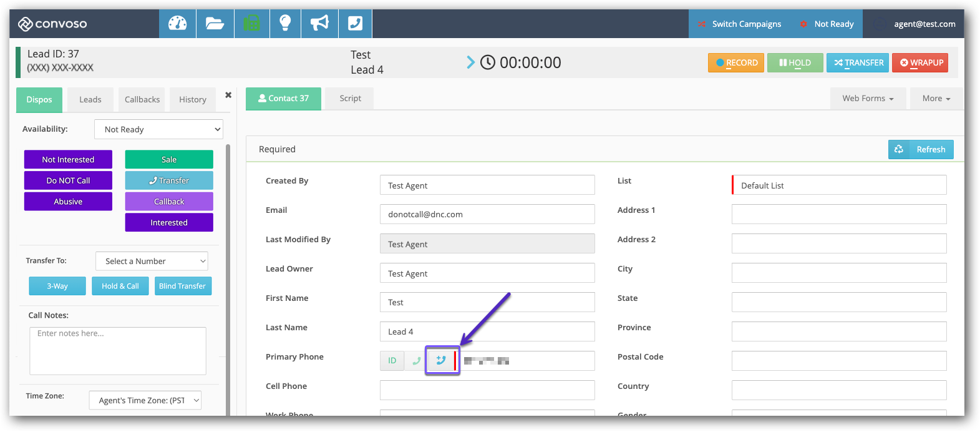
Task: Open the dashboard gauge icon
Action: pyautogui.click(x=177, y=24)
